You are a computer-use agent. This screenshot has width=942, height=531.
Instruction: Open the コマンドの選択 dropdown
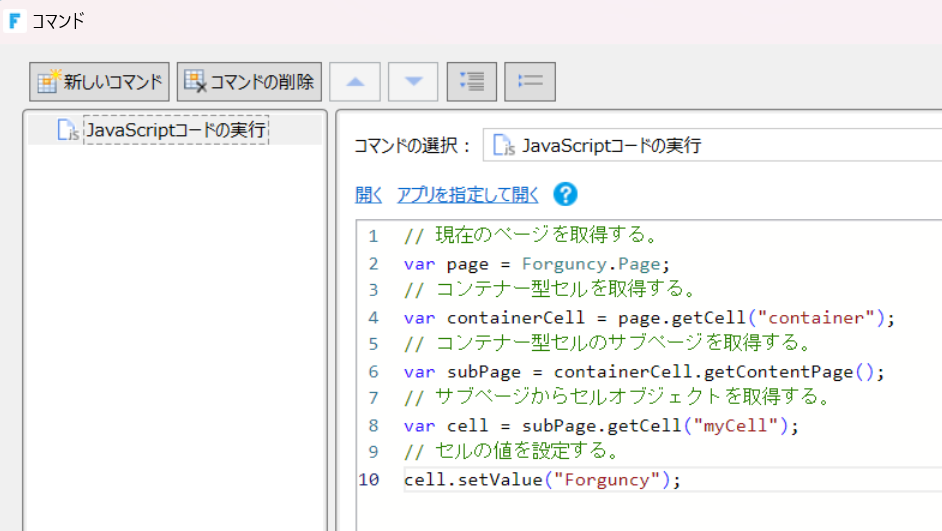(713, 145)
